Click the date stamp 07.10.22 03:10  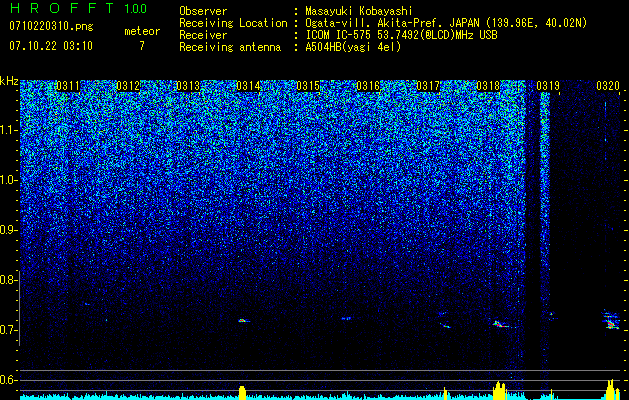tap(51, 46)
